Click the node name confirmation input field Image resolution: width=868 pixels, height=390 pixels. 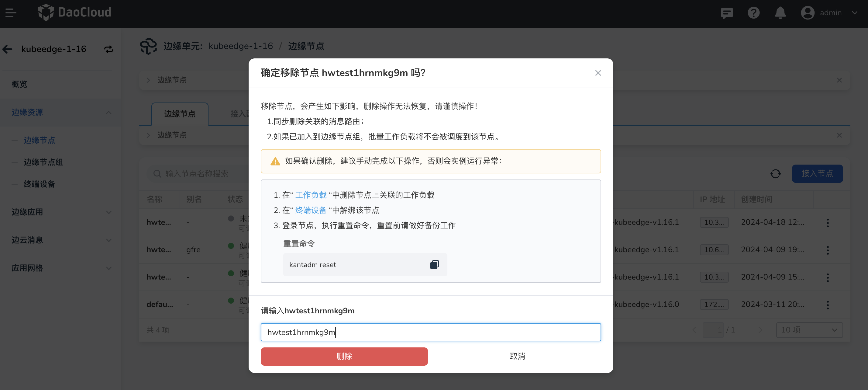(x=431, y=332)
